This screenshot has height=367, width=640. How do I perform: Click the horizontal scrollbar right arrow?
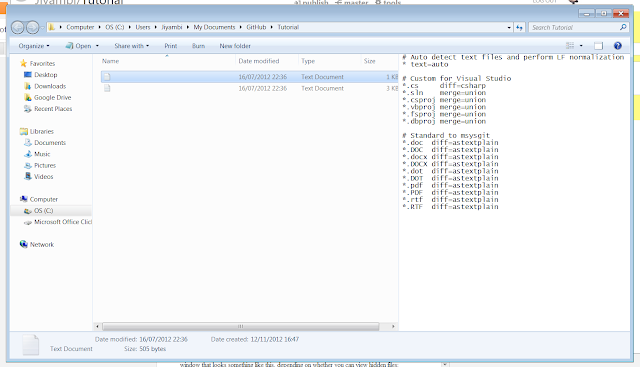393,326
